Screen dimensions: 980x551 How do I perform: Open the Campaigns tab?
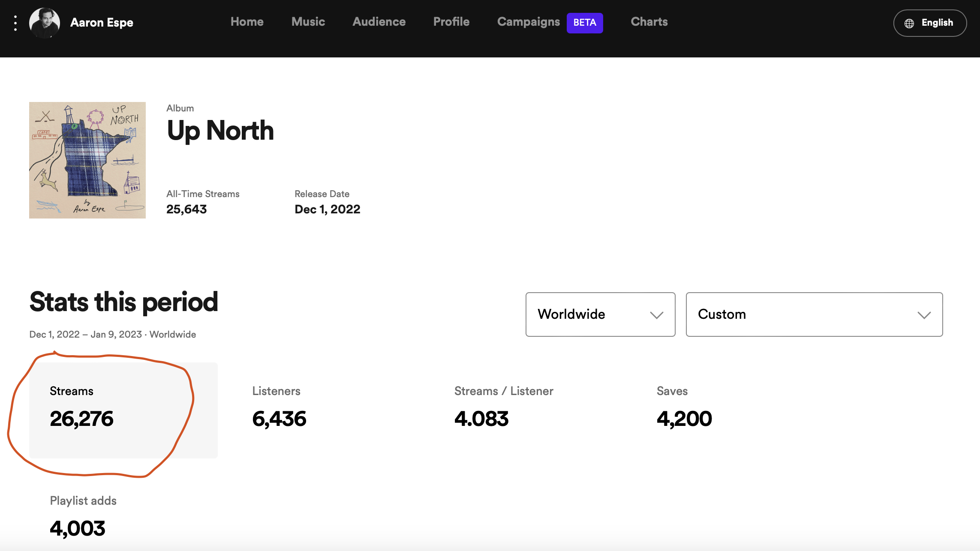click(x=529, y=22)
